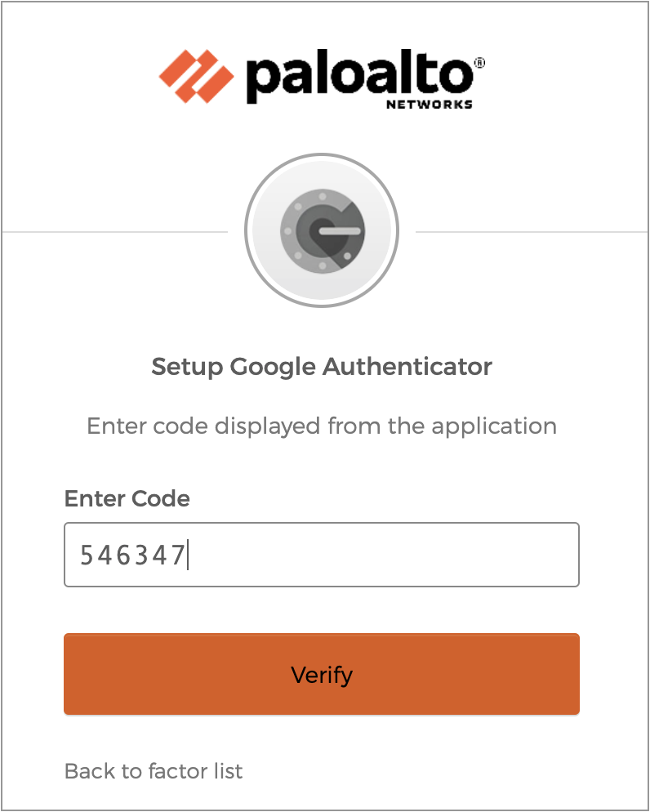
Task: Click the word 'Setup' in the heading
Action: pyautogui.click(x=187, y=366)
